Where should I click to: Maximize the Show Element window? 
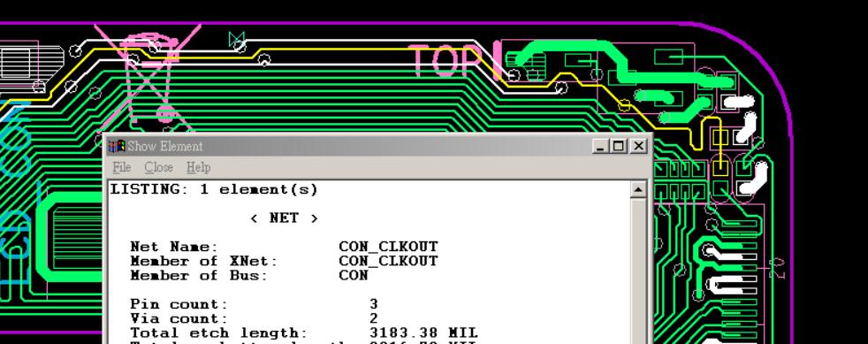619,146
